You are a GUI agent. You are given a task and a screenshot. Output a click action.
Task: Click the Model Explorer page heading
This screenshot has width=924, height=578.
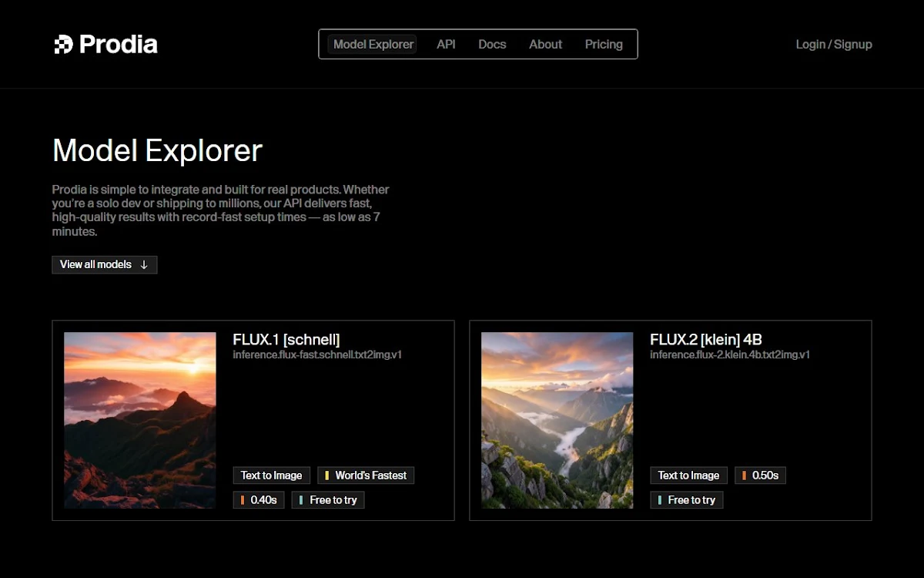point(157,150)
